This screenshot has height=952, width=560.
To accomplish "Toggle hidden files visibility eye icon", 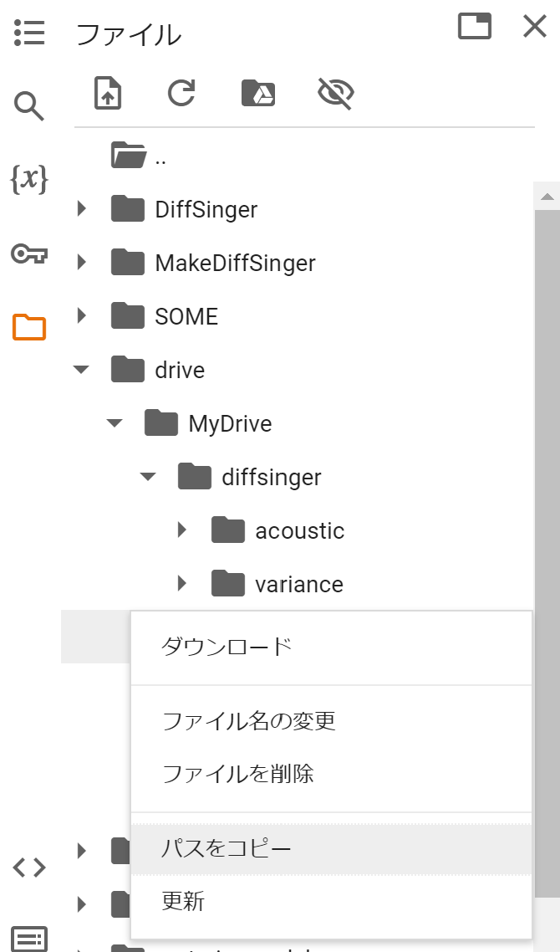I will click(335, 93).
